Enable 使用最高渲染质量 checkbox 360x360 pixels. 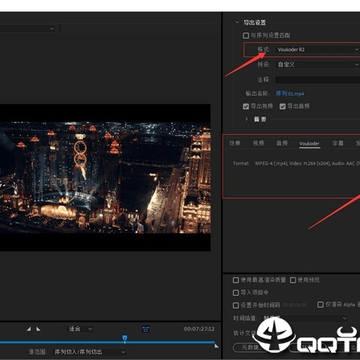(236, 280)
